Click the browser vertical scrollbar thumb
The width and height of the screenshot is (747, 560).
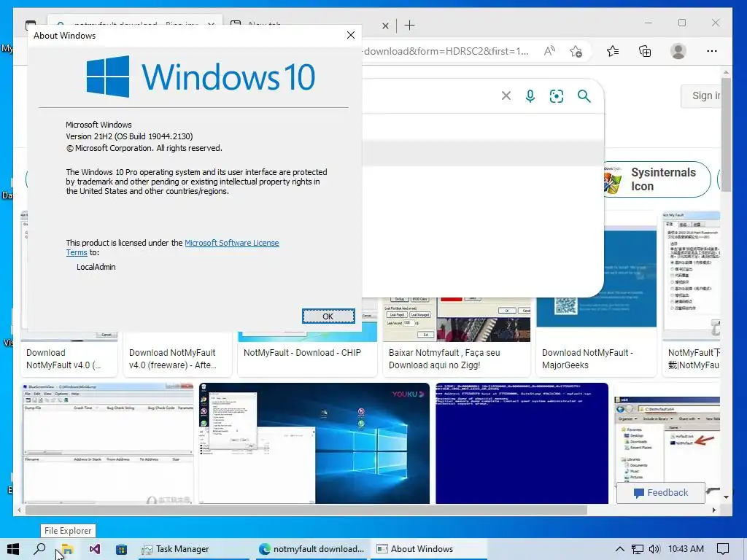726,136
